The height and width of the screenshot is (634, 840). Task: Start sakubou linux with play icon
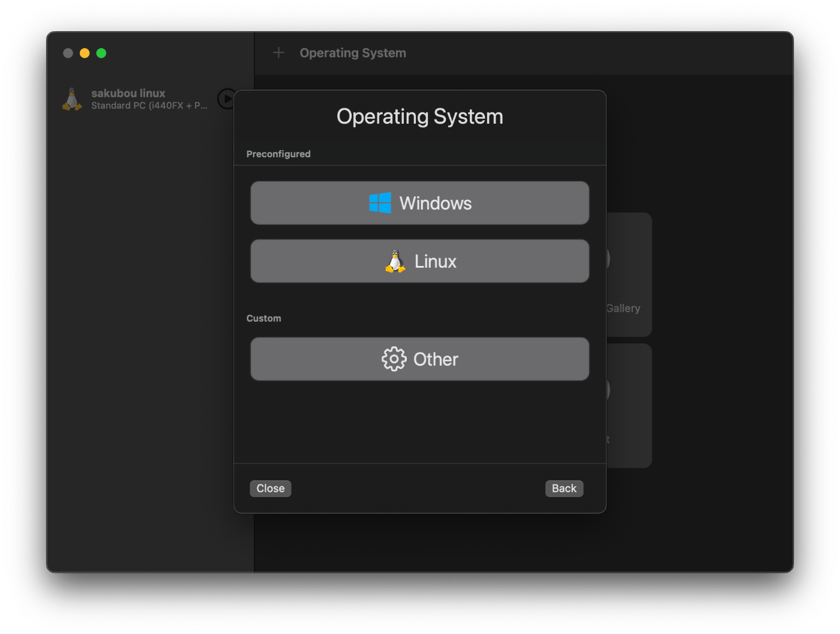point(226,98)
